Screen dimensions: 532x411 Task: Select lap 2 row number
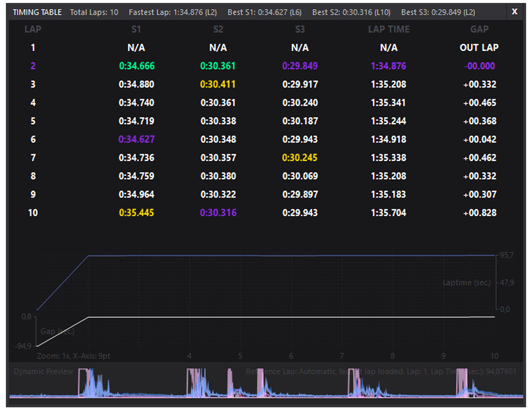click(x=33, y=66)
